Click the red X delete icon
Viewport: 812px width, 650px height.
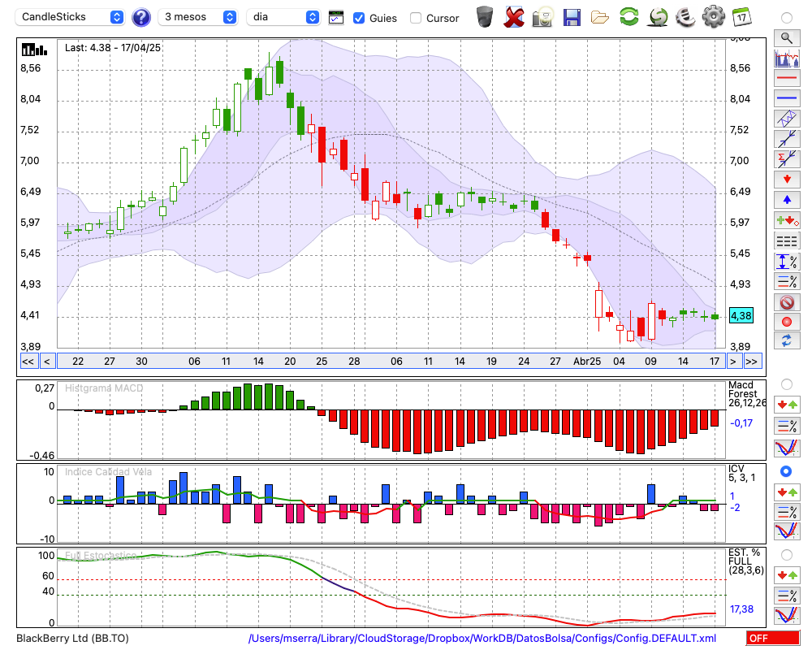point(514,17)
